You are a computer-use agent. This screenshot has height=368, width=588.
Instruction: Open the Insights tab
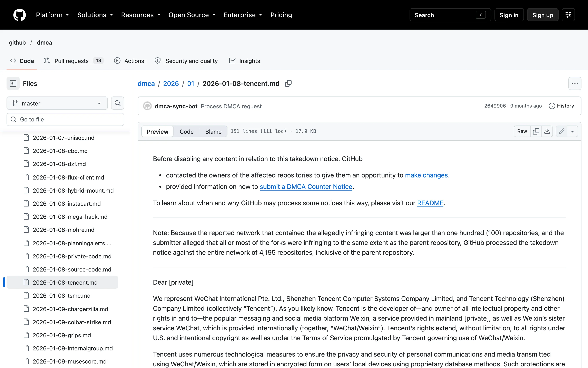(244, 61)
